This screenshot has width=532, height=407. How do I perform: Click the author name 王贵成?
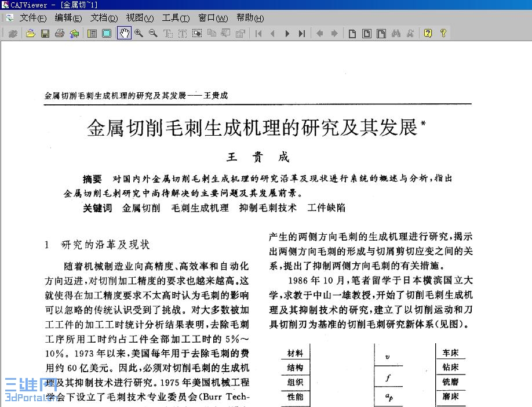[x=258, y=157]
